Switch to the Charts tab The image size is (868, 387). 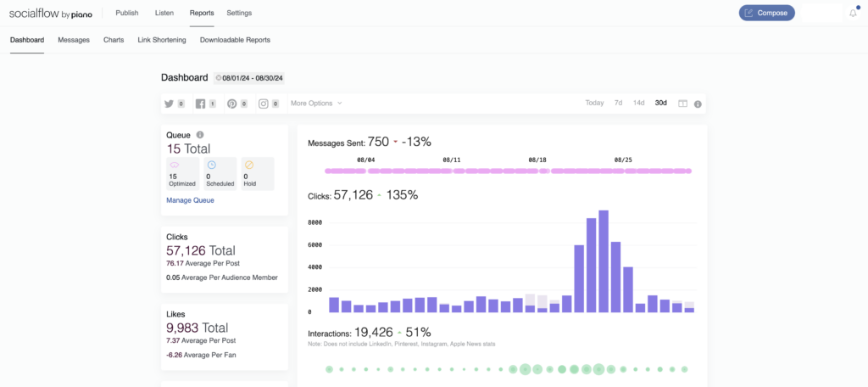tap(114, 40)
